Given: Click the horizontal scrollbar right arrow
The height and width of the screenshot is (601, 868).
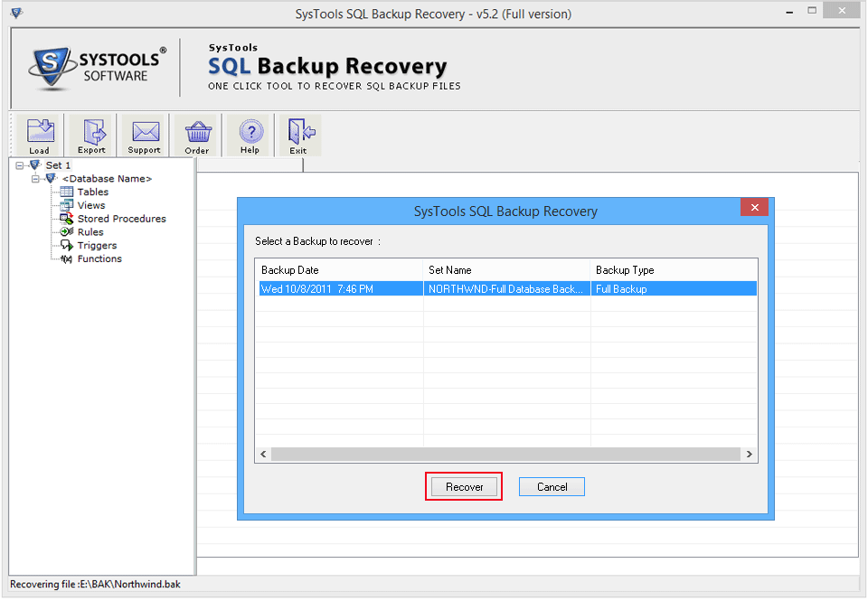Looking at the screenshot, I should click(749, 455).
